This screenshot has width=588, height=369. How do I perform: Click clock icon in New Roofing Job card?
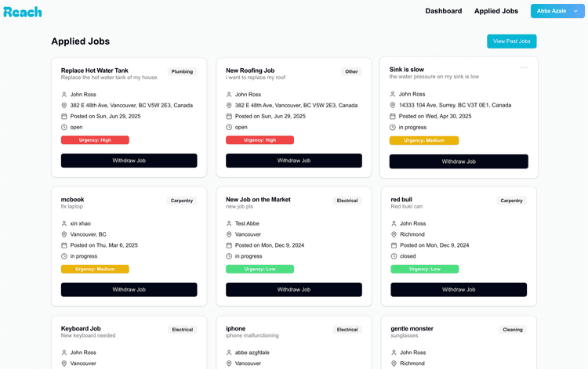click(229, 127)
